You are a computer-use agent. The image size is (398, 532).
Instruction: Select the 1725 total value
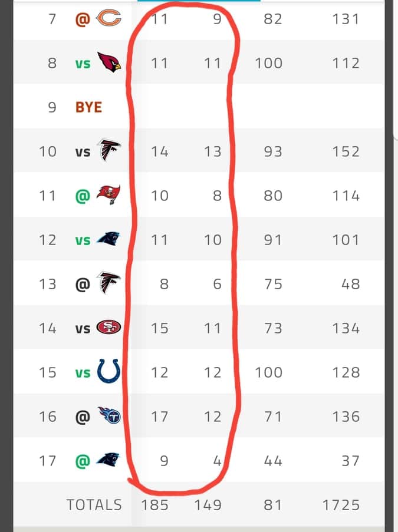tap(341, 505)
